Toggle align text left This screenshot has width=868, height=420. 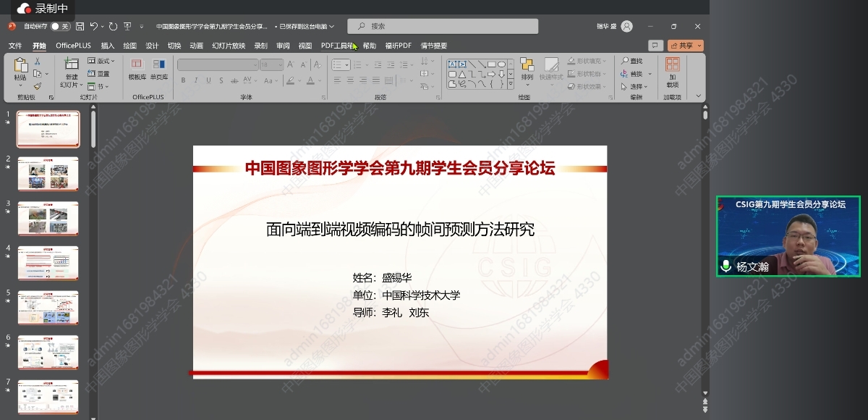337,80
